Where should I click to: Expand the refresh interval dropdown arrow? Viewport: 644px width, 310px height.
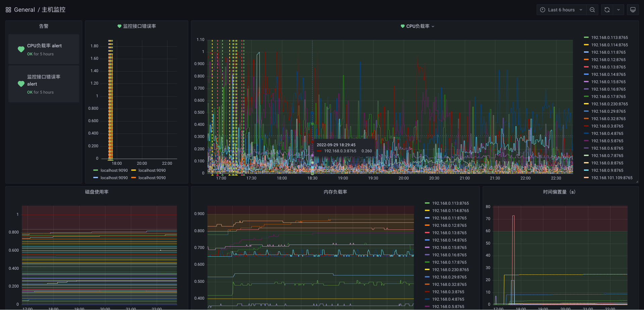click(618, 10)
